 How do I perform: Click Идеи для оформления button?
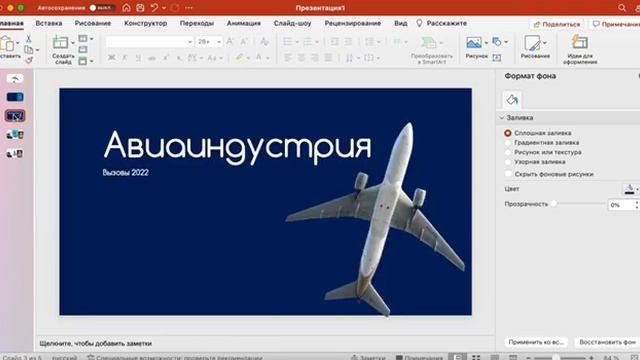pos(580,49)
